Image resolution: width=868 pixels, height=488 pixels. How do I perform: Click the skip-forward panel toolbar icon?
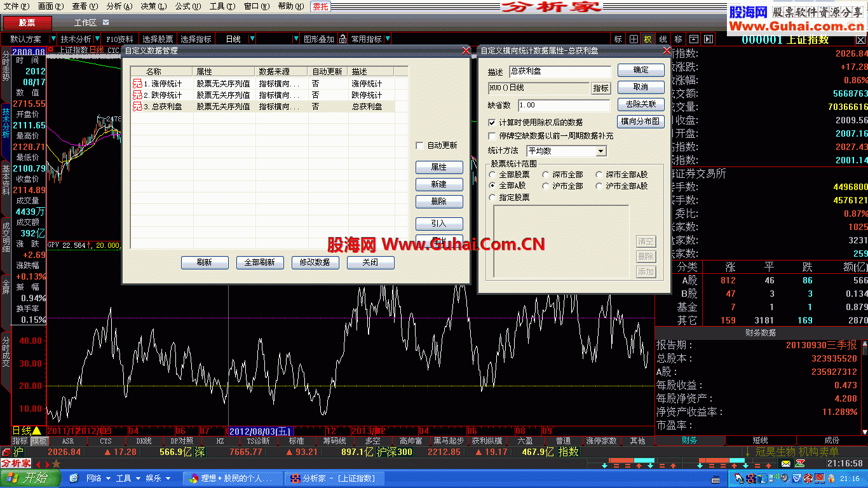click(x=709, y=39)
